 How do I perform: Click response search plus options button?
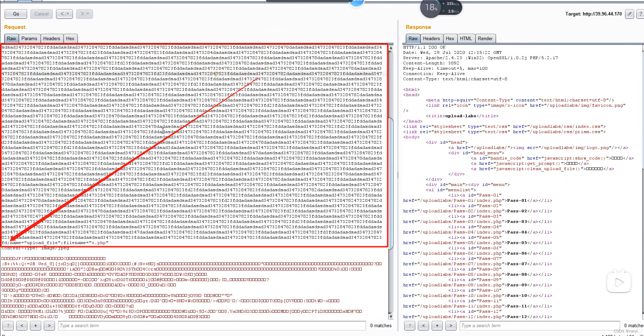click(x=437, y=325)
